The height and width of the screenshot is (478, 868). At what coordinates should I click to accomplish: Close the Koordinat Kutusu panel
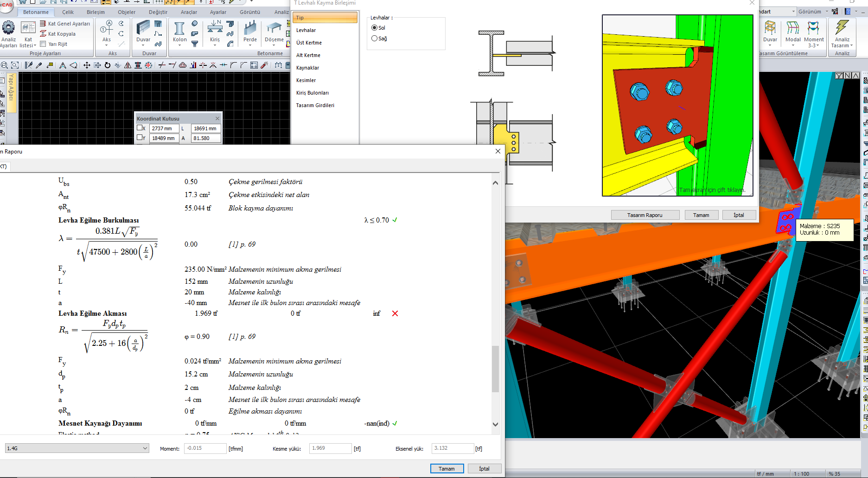tap(217, 119)
